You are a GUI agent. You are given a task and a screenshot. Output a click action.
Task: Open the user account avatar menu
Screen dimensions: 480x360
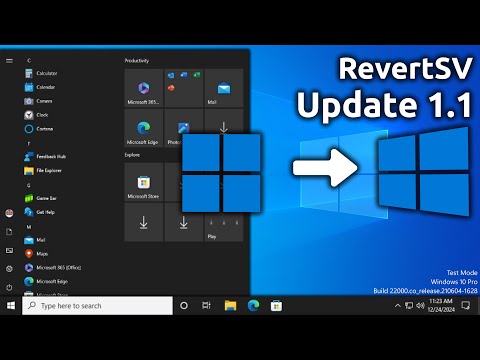coord(9,213)
